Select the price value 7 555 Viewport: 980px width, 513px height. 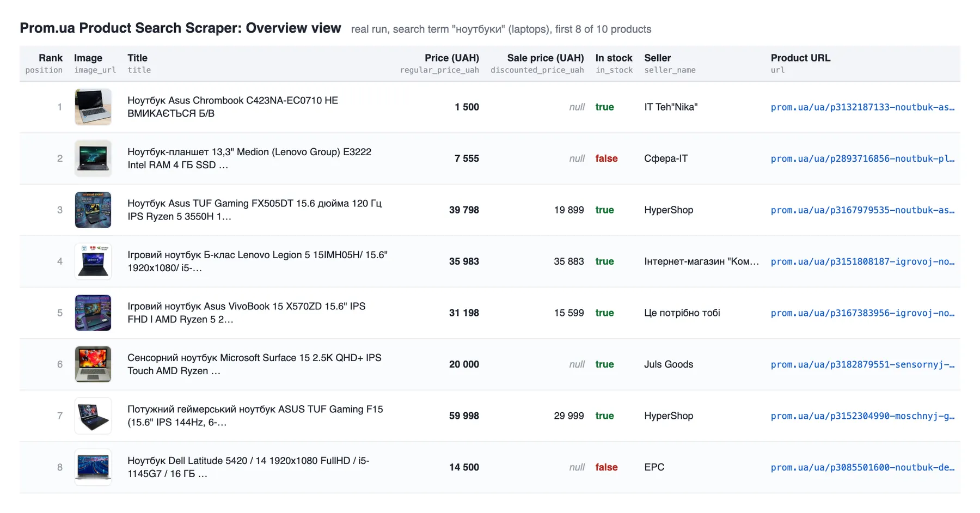[467, 158]
